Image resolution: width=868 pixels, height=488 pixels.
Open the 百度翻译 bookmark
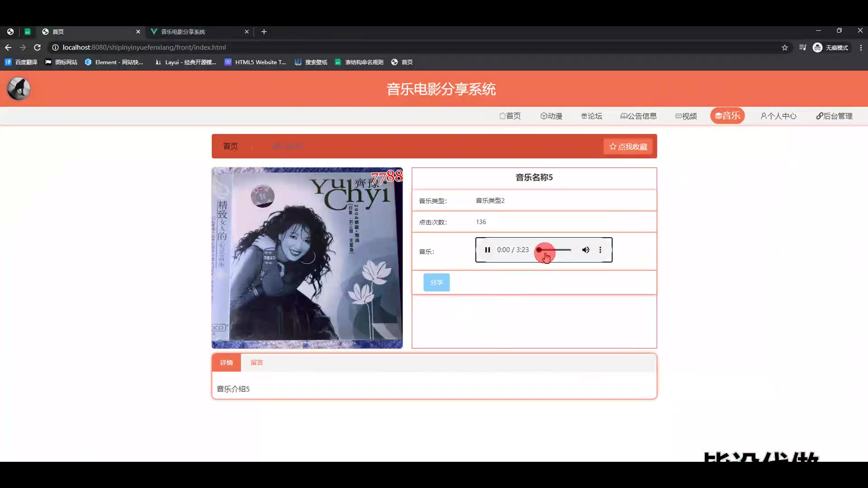(21, 62)
